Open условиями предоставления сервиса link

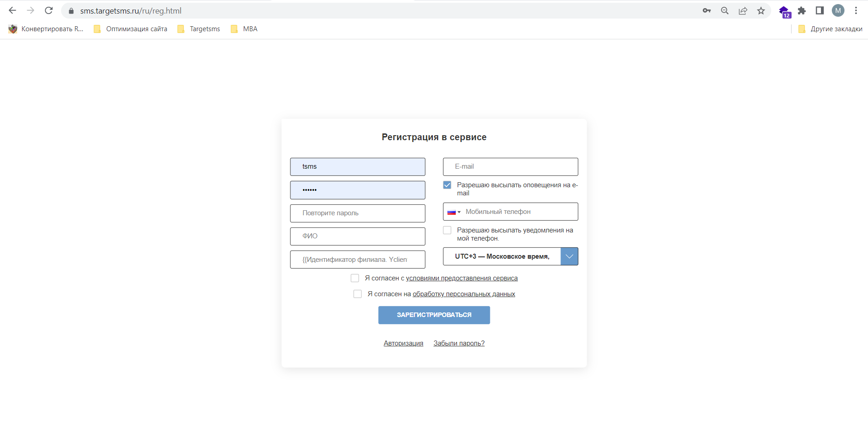click(x=462, y=278)
